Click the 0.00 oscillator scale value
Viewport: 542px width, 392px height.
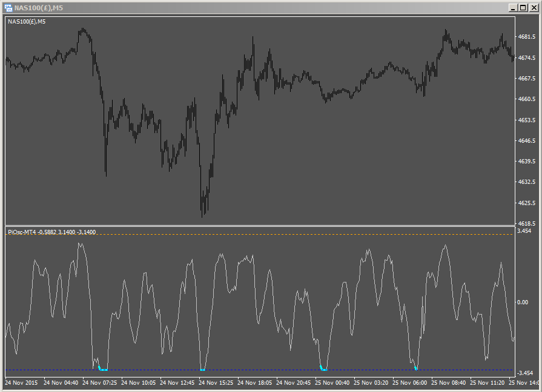tap(523, 302)
